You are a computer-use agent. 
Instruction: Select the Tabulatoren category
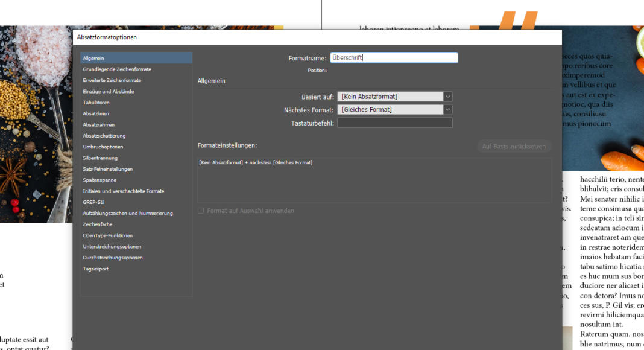[96, 103]
